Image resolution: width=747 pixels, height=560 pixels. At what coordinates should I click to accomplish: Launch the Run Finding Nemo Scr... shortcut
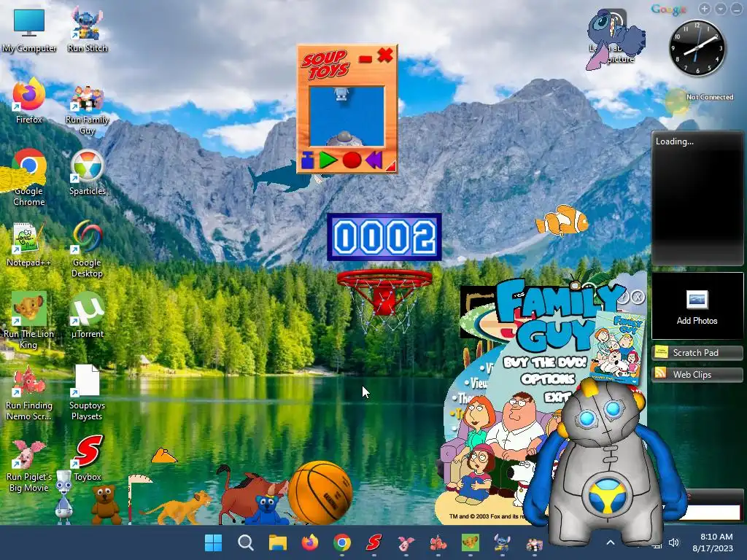click(28, 392)
